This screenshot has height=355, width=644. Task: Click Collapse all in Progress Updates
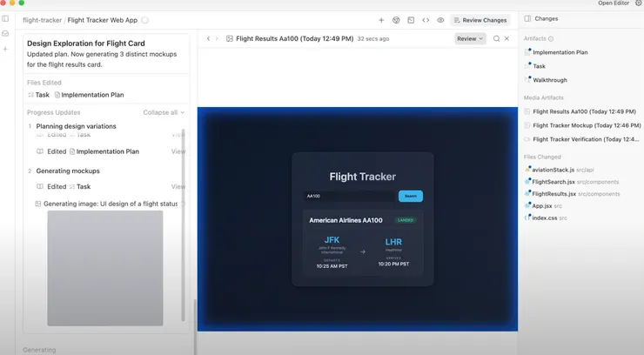click(x=164, y=112)
